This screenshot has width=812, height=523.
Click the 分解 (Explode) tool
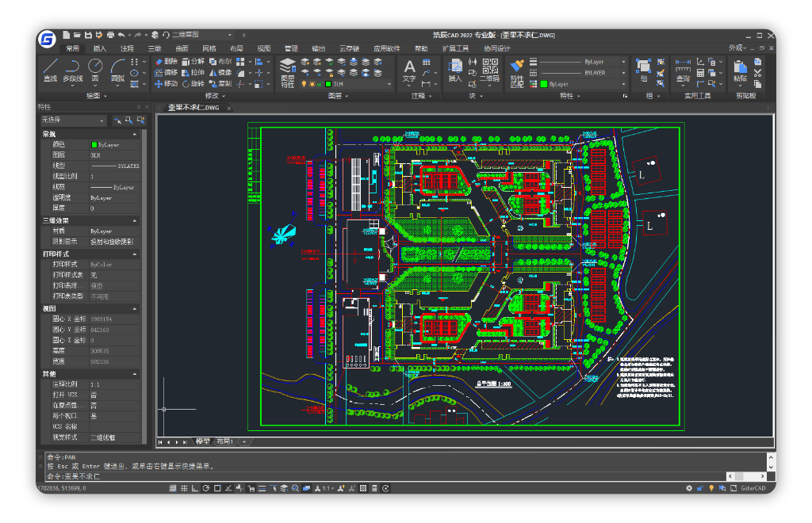pos(193,62)
